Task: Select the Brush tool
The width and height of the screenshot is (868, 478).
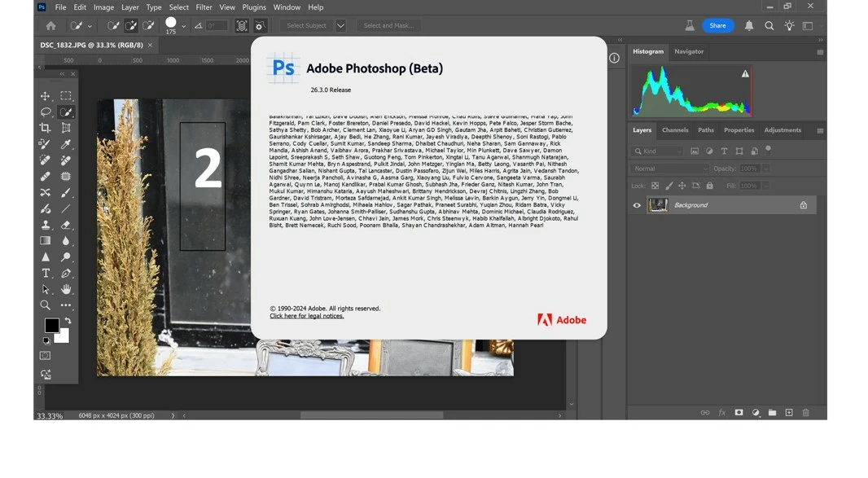Action: click(x=66, y=193)
